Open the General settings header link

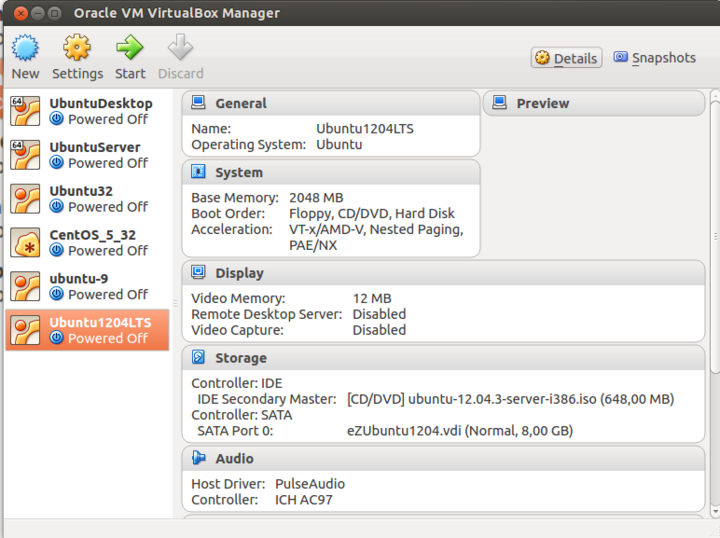pyautogui.click(x=241, y=103)
